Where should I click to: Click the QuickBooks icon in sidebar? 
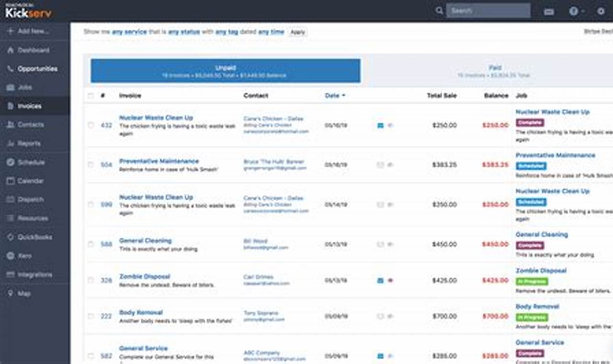(x=11, y=237)
